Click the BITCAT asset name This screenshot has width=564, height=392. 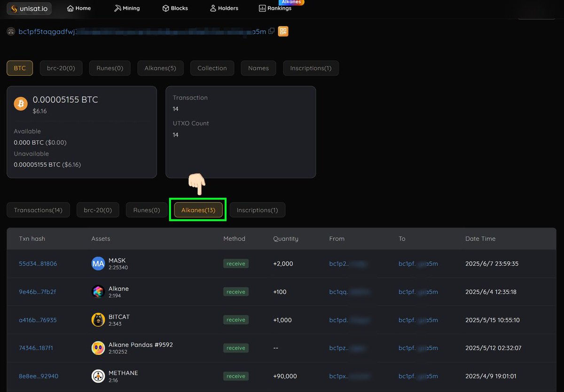click(x=119, y=317)
